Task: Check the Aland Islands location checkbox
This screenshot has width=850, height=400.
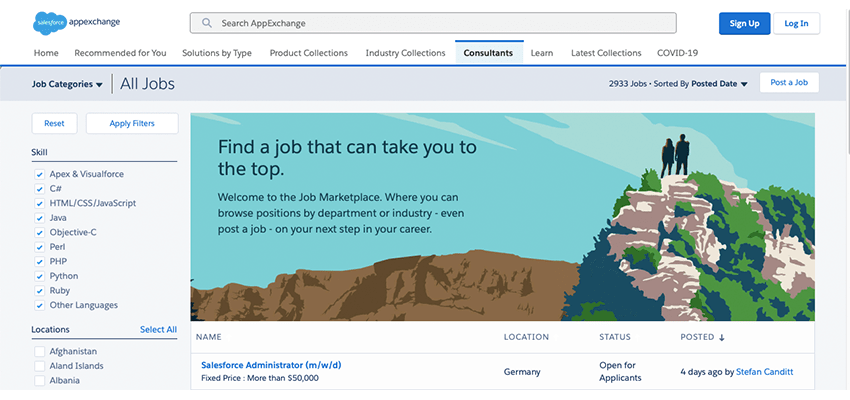Action: 39,366
